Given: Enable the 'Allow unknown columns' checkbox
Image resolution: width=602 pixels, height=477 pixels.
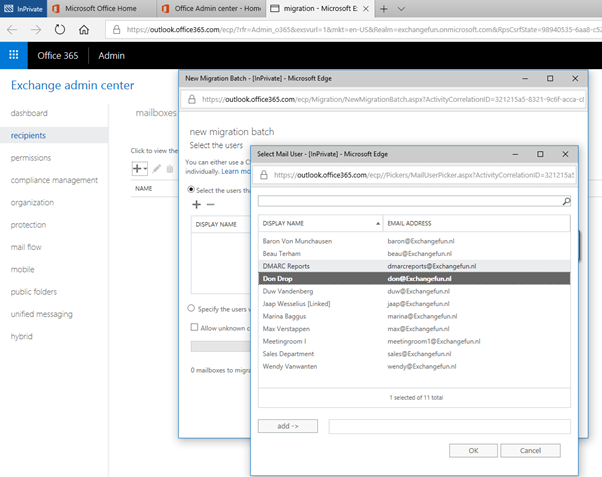Looking at the screenshot, I should click(193, 327).
